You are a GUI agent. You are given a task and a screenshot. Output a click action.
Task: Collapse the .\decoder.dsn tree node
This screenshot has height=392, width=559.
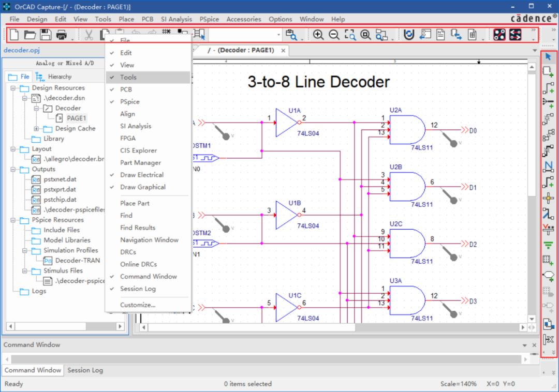[25, 98]
